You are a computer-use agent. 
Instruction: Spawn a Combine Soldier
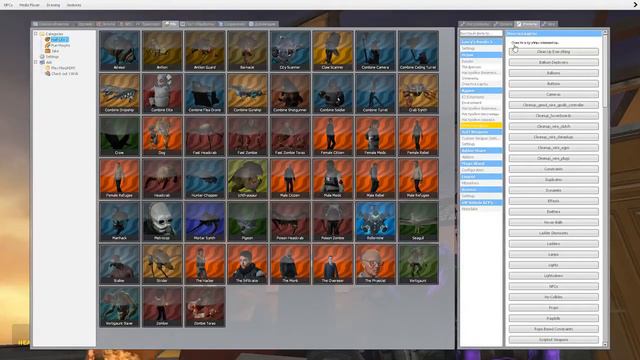(333, 93)
